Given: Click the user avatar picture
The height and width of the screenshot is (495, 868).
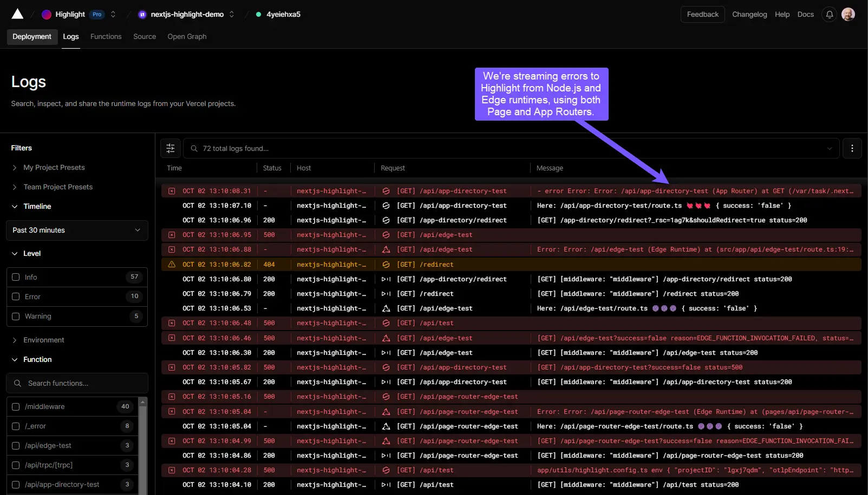Looking at the screenshot, I should (x=848, y=15).
